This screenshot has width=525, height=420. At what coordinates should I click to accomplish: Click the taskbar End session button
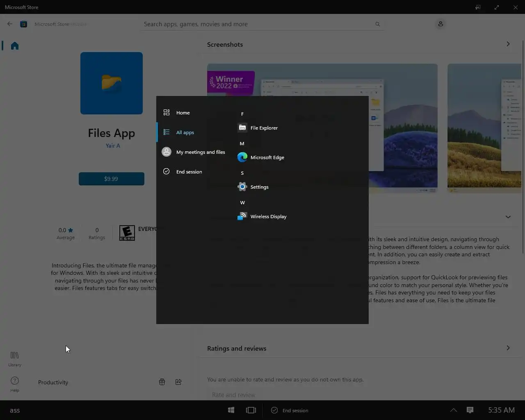290,410
